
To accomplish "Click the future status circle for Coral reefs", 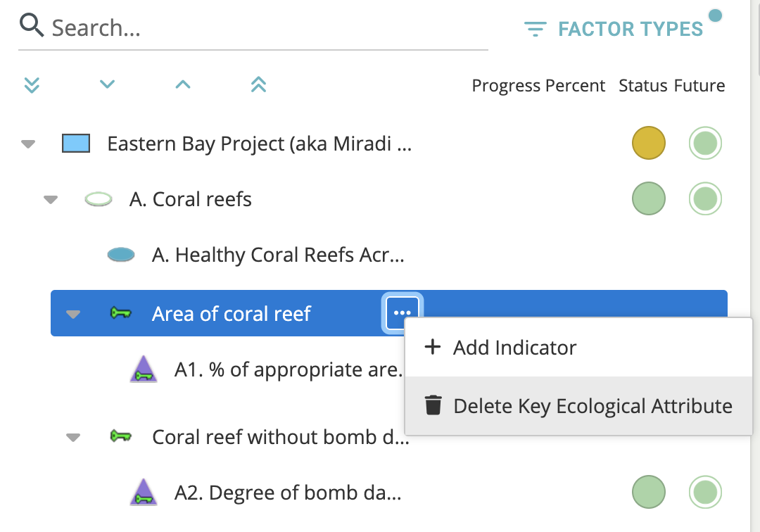I will [705, 199].
